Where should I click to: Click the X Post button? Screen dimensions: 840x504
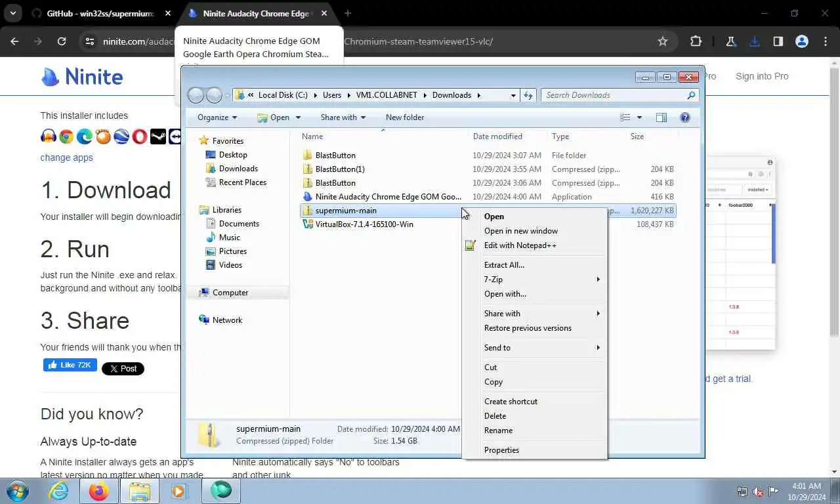click(x=123, y=369)
